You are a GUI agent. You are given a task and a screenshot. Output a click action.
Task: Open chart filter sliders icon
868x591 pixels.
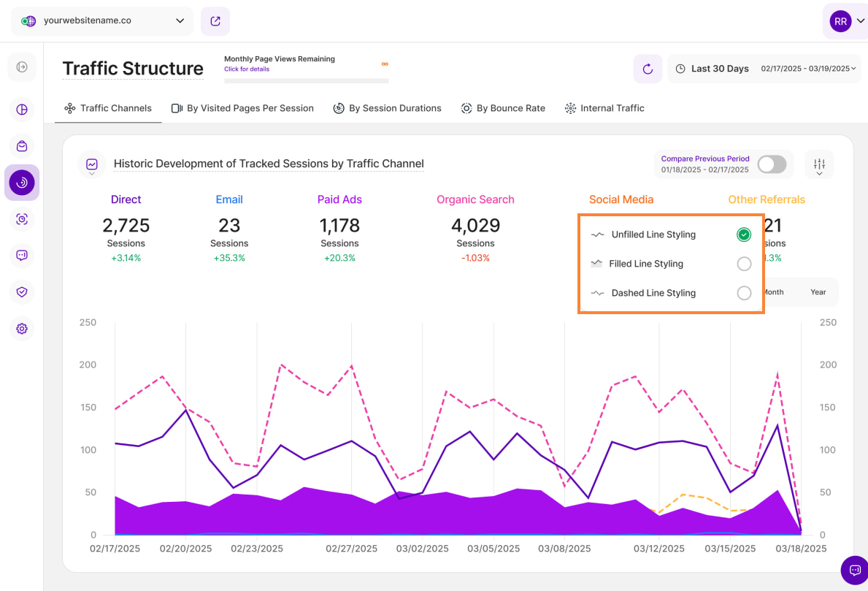[x=819, y=164]
